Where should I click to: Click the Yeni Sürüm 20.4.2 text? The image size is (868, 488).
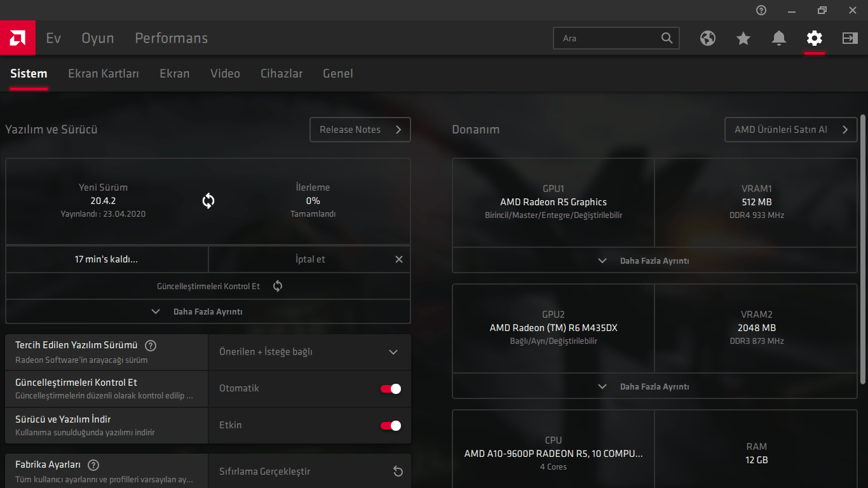point(103,201)
